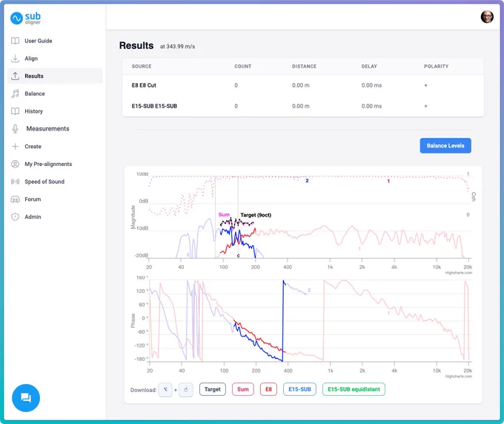Click the blue trace label 2 on magnitude chart
This screenshot has height=424, width=504.
(307, 181)
